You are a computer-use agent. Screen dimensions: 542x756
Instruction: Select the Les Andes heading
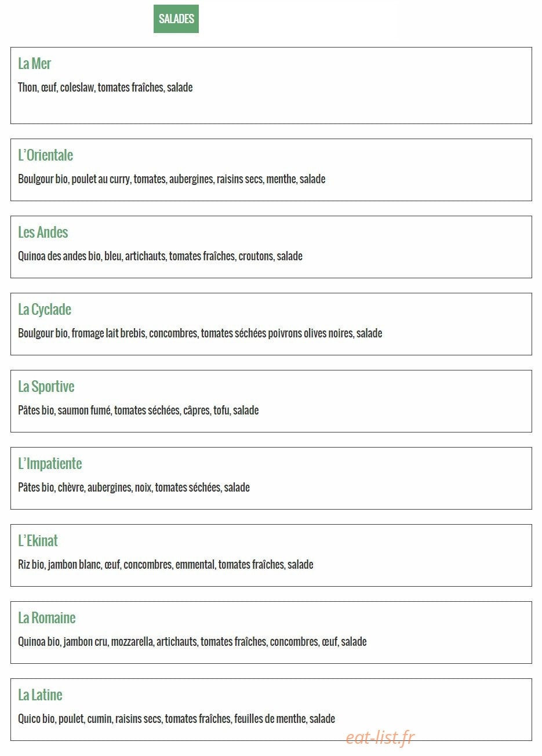pyautogui.click(x=43, y=232)
